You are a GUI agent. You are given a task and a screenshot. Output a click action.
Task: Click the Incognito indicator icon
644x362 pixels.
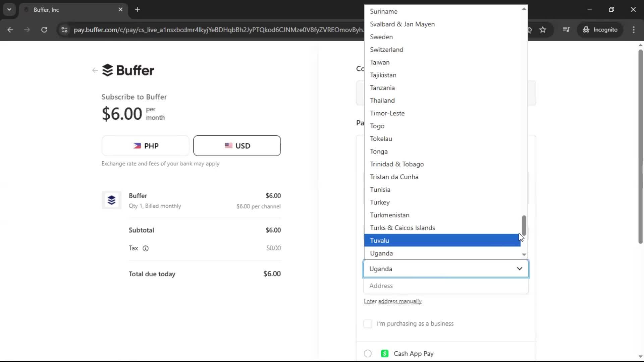coord(586,30)
